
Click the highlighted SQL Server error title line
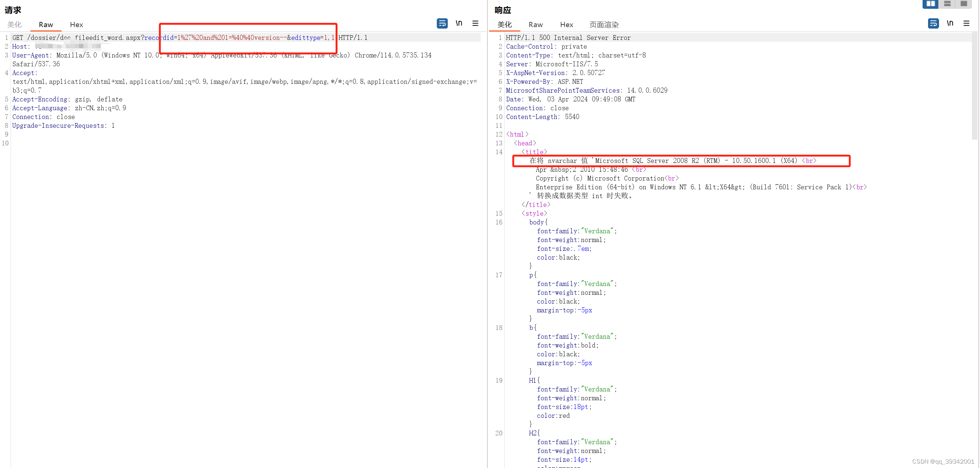coord(681,160)
